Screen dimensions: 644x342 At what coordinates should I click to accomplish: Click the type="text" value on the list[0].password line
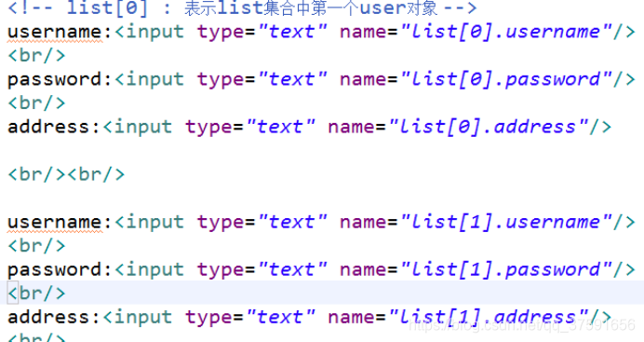pos(292,80)
